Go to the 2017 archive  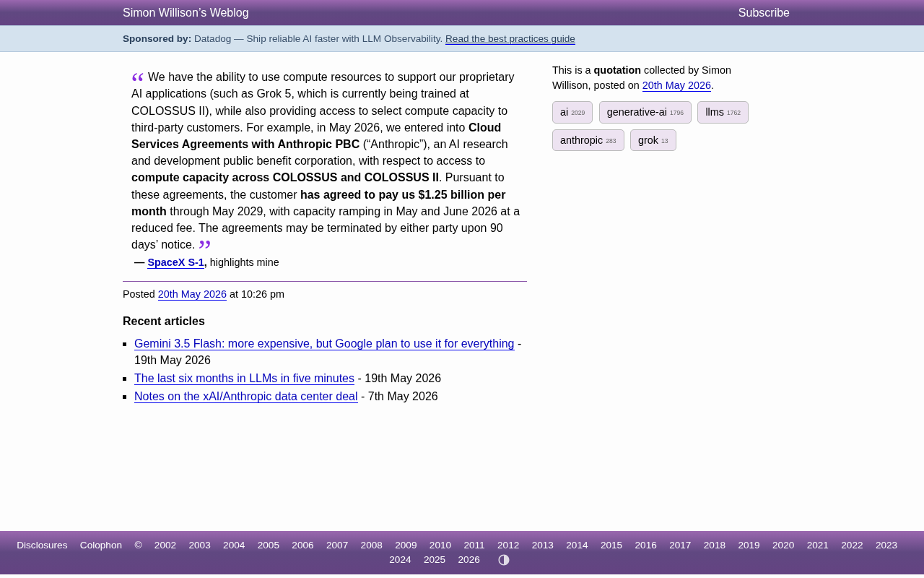pos(680,545)
